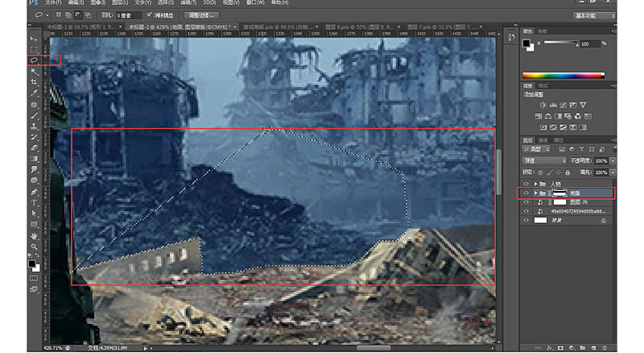Select the Magic Wand tool

[34, 72]
